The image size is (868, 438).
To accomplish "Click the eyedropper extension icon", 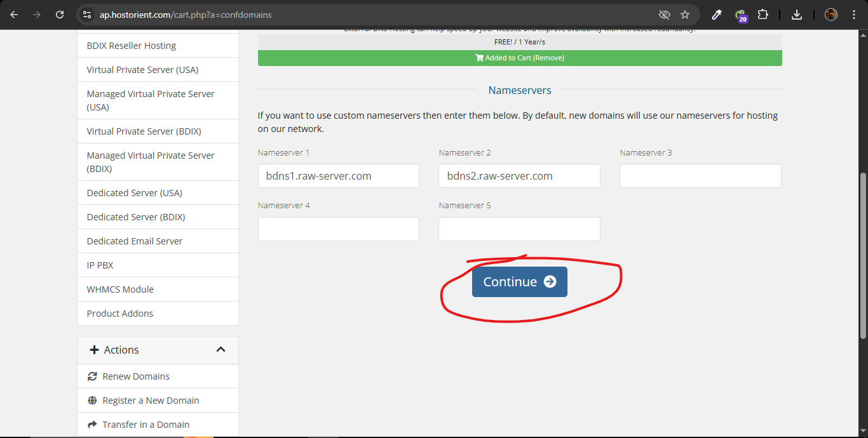I will (x=717, y=15).
